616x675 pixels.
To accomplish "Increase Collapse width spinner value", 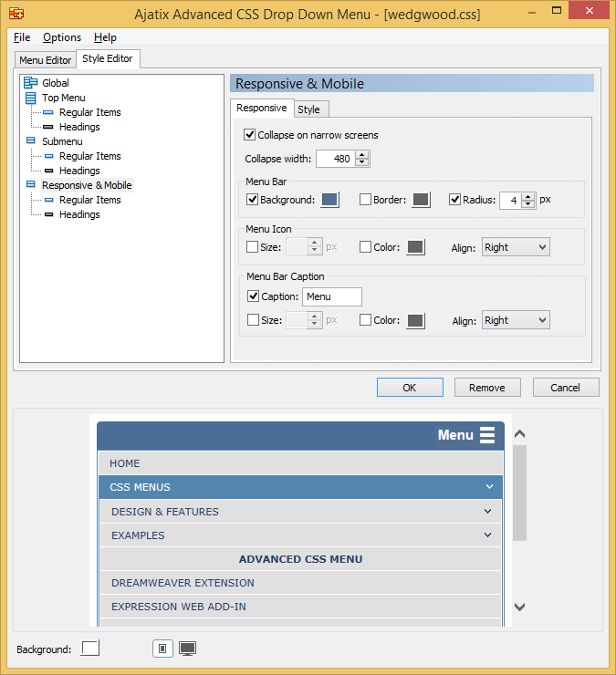I will point(362,154).
